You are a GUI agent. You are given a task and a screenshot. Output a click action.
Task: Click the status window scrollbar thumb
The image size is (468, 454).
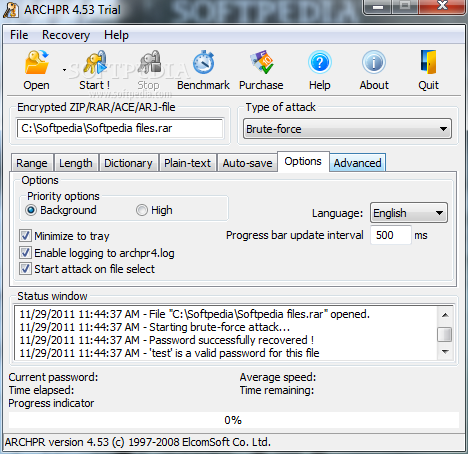click(x=445, y=334)
